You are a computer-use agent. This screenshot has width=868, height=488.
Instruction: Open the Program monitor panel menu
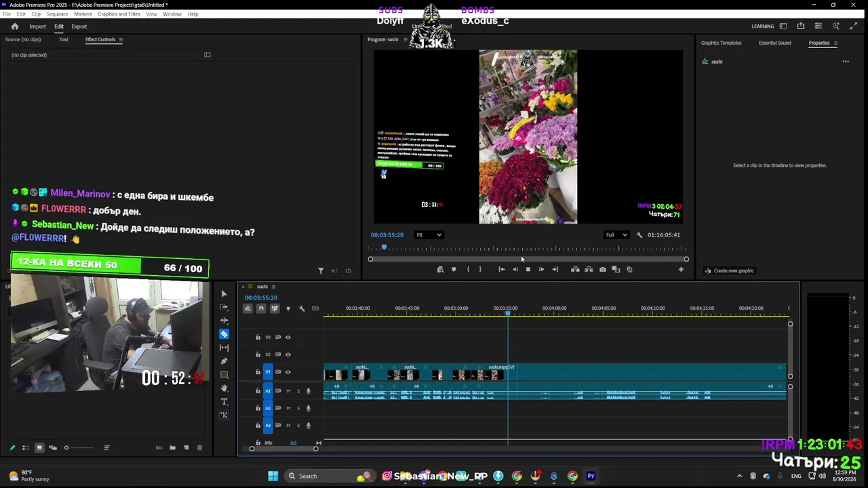click(406, 39)
